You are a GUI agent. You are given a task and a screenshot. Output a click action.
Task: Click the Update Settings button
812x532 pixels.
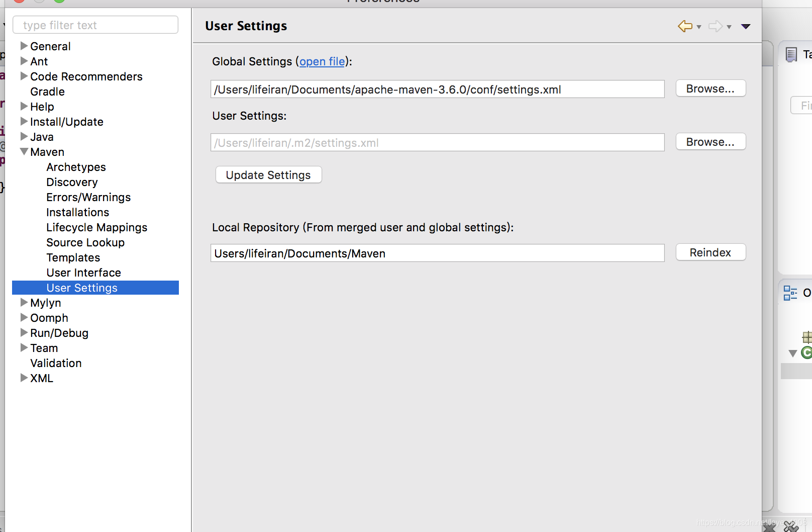268,175
